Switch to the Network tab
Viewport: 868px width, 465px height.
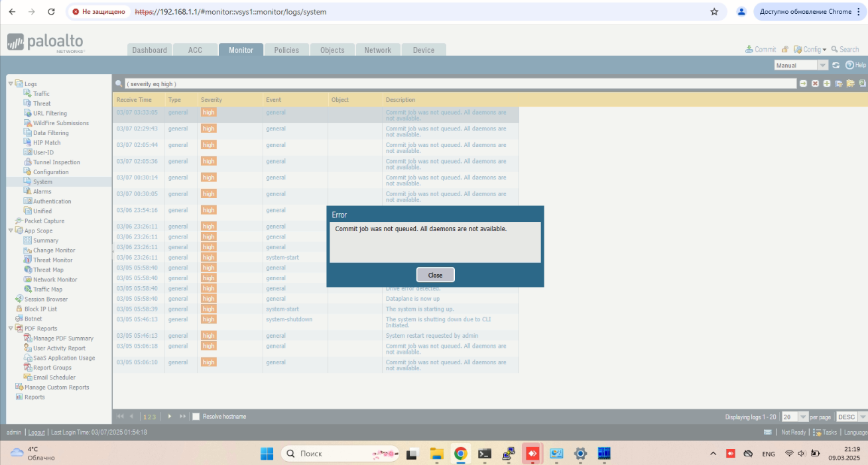378,50
